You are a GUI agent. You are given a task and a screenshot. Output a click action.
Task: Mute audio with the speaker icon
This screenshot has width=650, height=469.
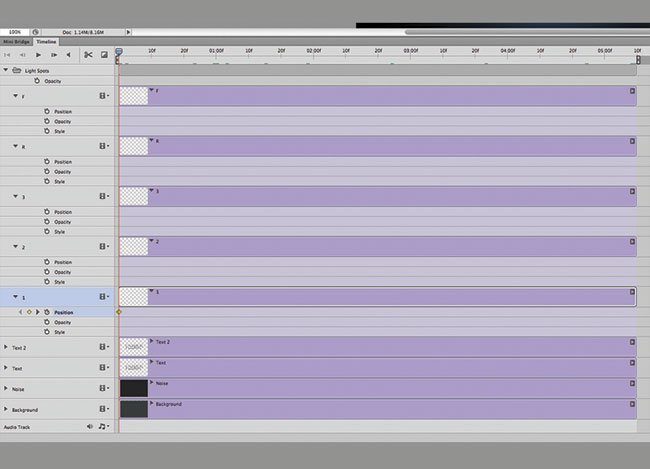click(x=90, y=427)
